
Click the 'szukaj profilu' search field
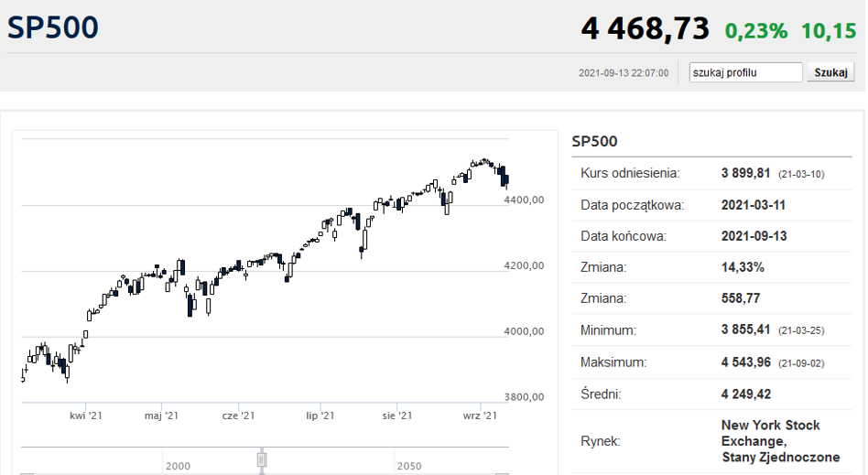[x=745, y=72]
